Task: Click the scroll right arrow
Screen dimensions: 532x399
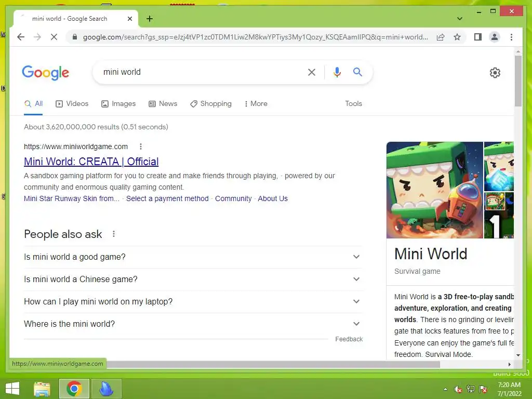Action: tap(509, 364)
